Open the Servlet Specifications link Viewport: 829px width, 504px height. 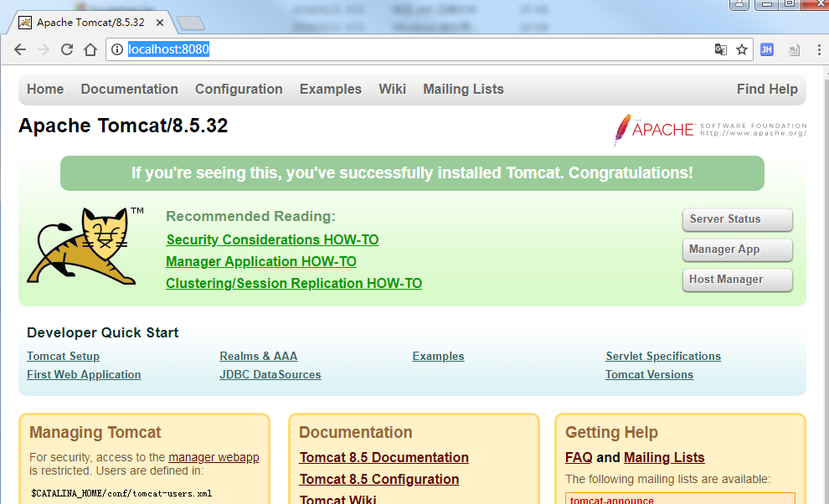point(663,357)
